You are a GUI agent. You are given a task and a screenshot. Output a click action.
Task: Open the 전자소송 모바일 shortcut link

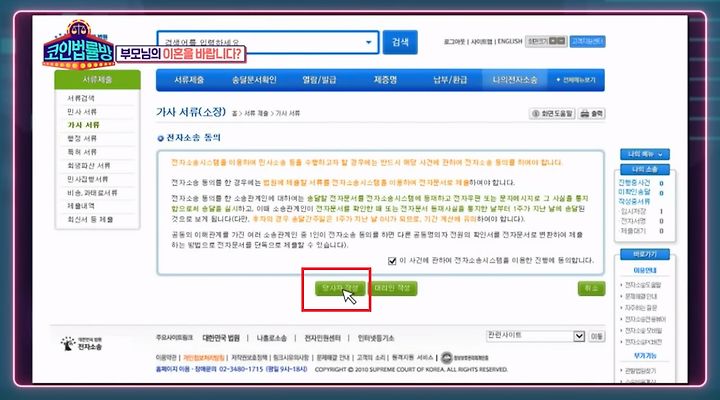tap(643, 331)
